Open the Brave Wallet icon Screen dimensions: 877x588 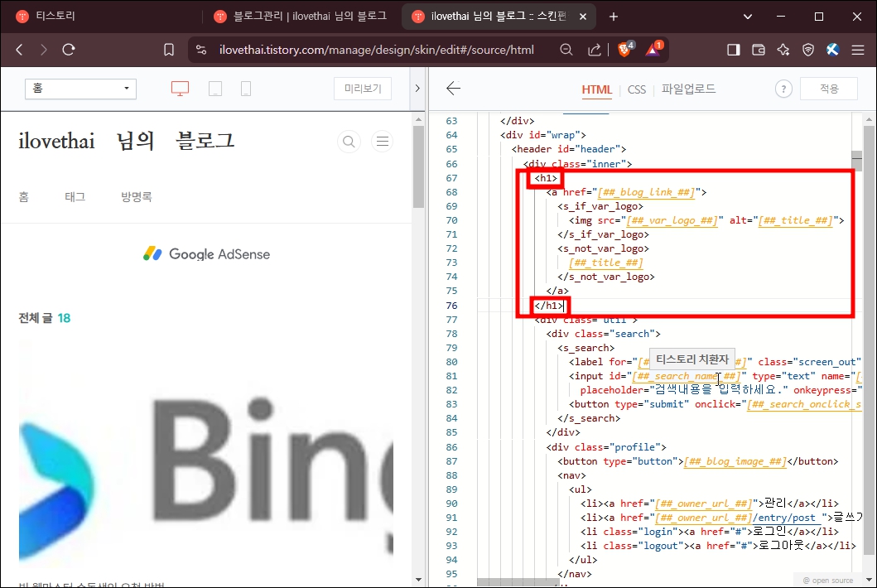[x=759, y=49]
